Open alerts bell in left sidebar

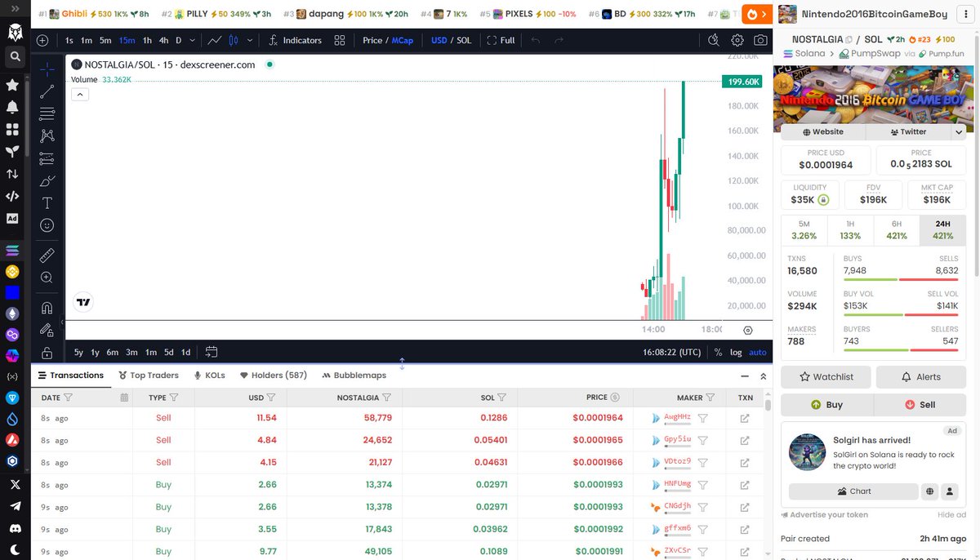click(x=12, y=107)
